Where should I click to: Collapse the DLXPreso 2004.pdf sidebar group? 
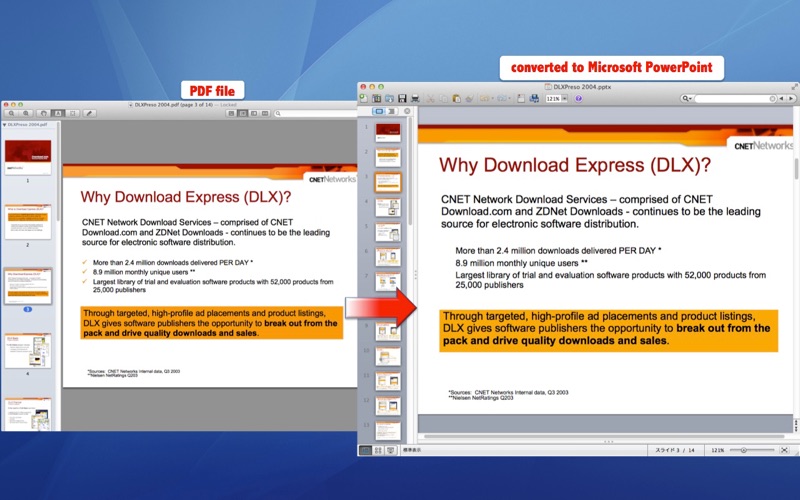pyautogui.click(x=4, y=124)
